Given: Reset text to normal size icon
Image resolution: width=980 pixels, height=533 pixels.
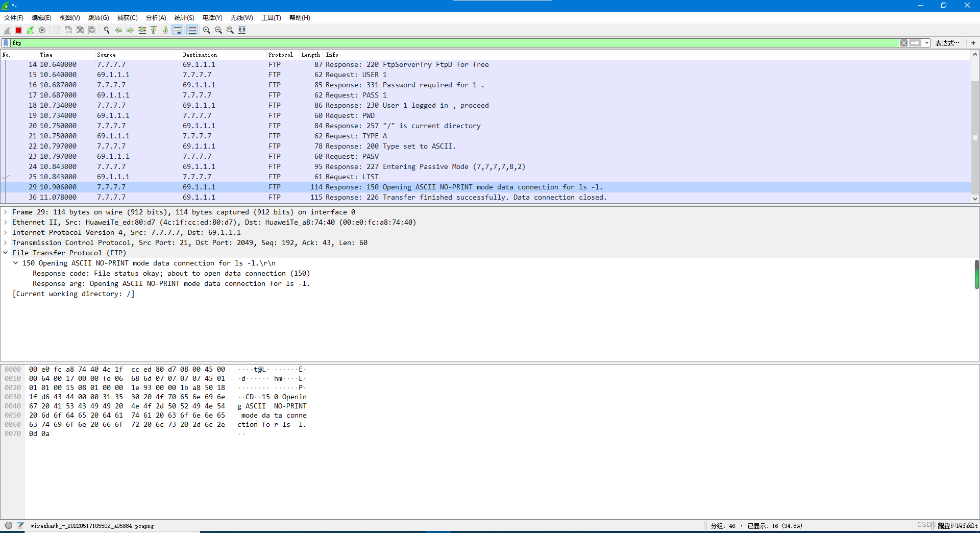Looking at the screenshot, I should coord(230,30).
